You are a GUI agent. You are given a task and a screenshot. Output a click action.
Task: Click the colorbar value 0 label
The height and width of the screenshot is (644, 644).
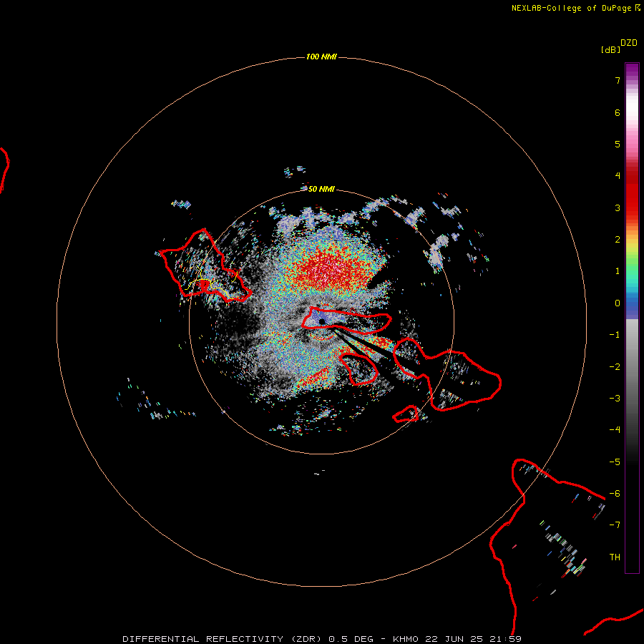point(618,303)
